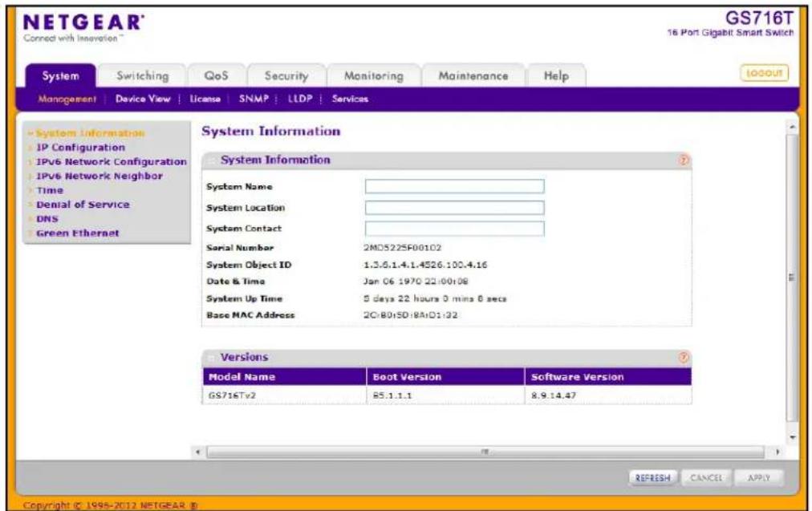The height and width of the screenshot is (511, 812).
Task: Click the horizontal scrollbar right arrow
Action: (x=777, y=452)
